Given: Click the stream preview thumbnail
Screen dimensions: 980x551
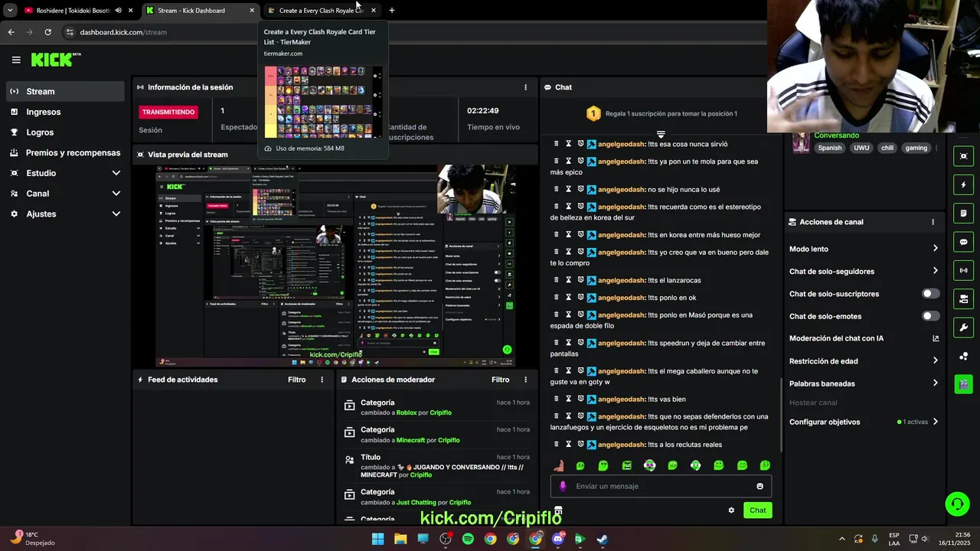Looking at the screenshot, I should click(x=335, y=266).
